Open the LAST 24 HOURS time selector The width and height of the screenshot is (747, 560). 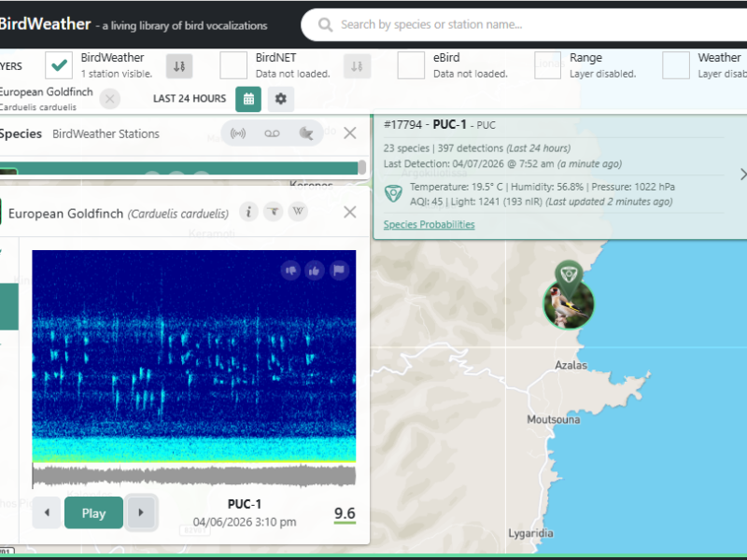point(191,98)
